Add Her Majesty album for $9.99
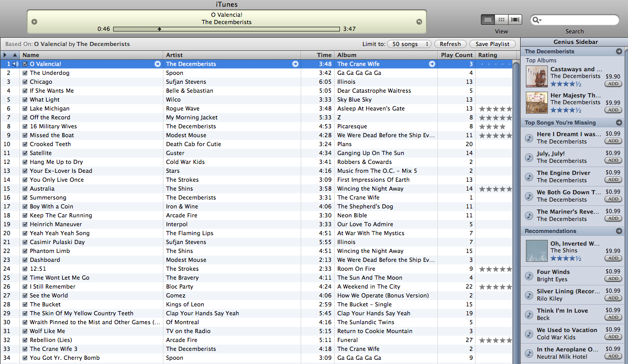628x364 pixels. coord(613,110)
